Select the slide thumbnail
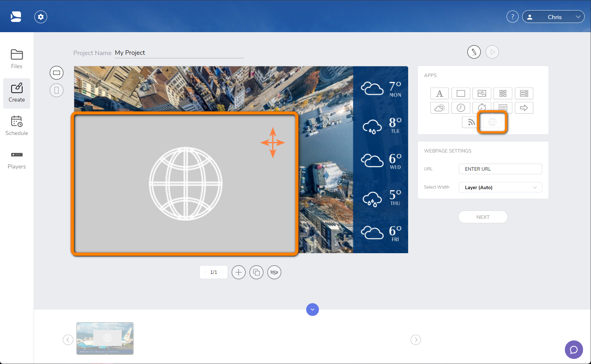Viewport: 591px width, 364px height. [105, 338]
